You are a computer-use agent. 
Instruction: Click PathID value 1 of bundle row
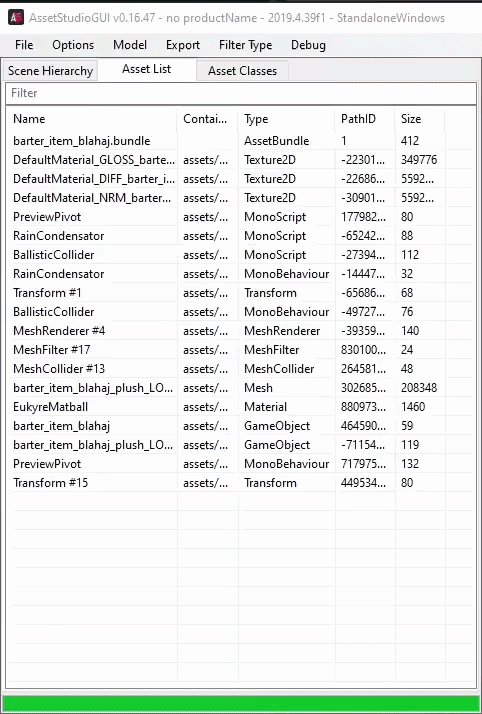(x=344, y=141)
